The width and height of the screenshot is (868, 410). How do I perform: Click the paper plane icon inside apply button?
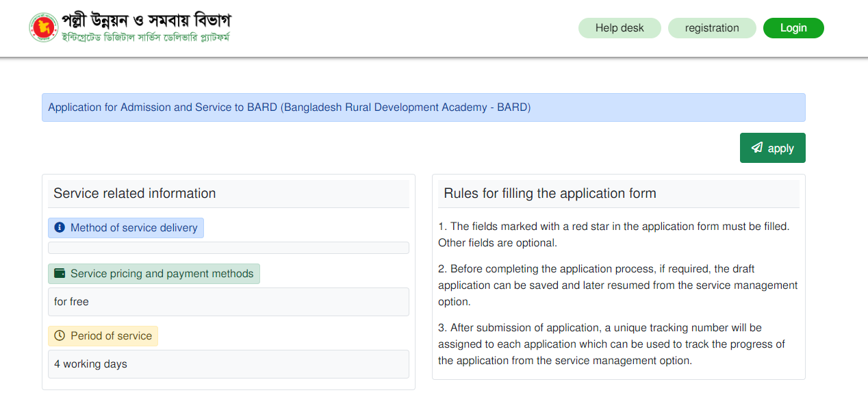click(757, 147)
